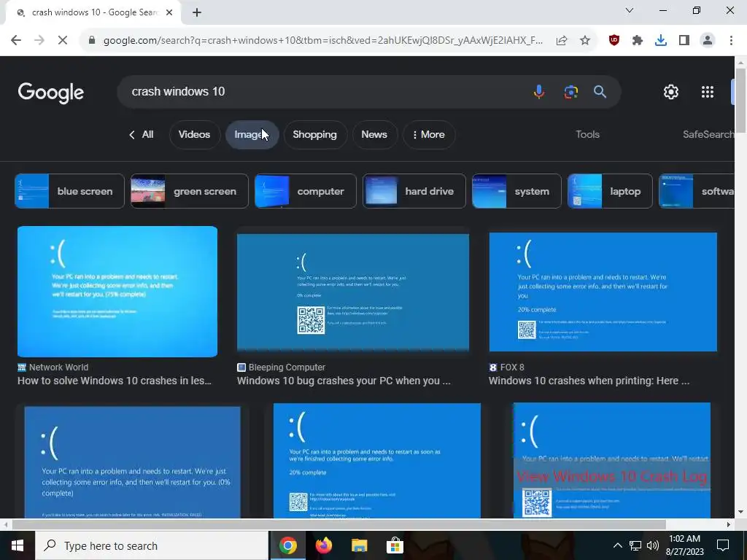The image size is (747, 560).
Task: Run the search with the magnifier icon
Action: coord(600,91)
